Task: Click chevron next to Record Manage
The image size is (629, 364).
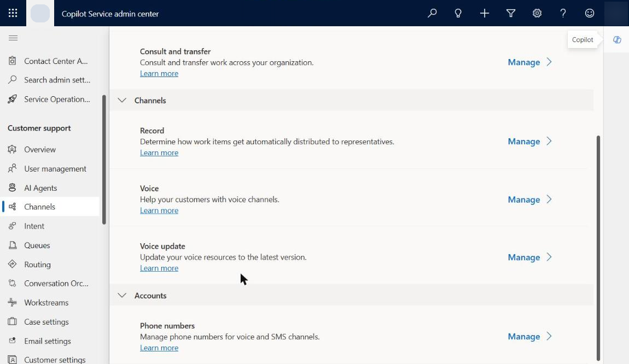Action: pos(549,142)
